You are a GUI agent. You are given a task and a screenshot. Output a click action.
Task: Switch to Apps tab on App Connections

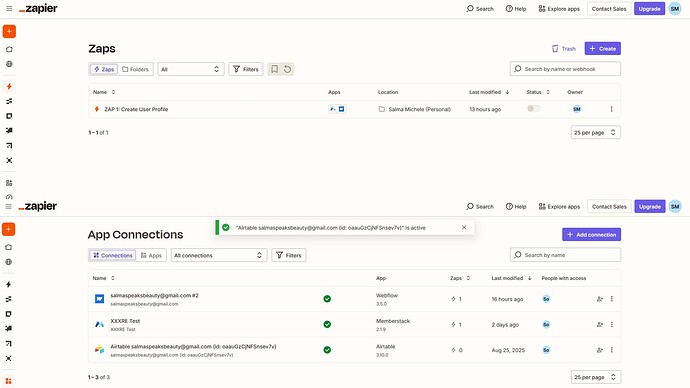pos(151,255)
